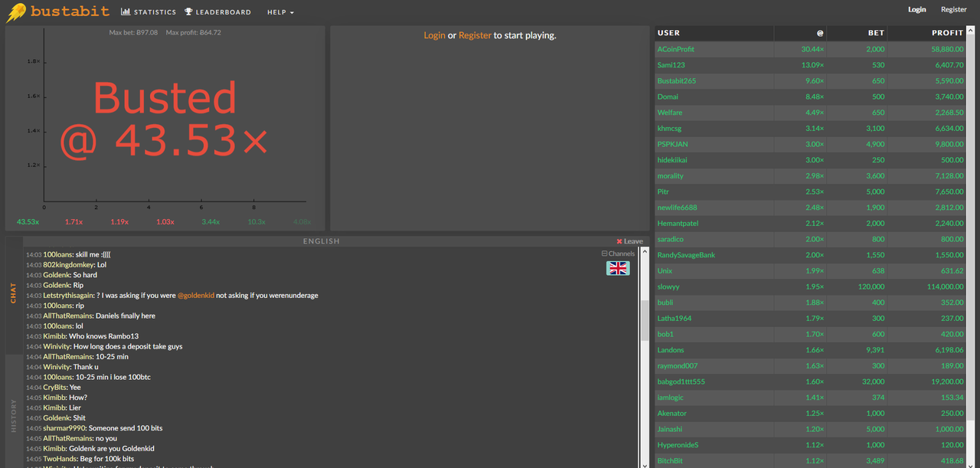
Task: Open player Hyperonide5 in the table
Action: pos(678,445)
